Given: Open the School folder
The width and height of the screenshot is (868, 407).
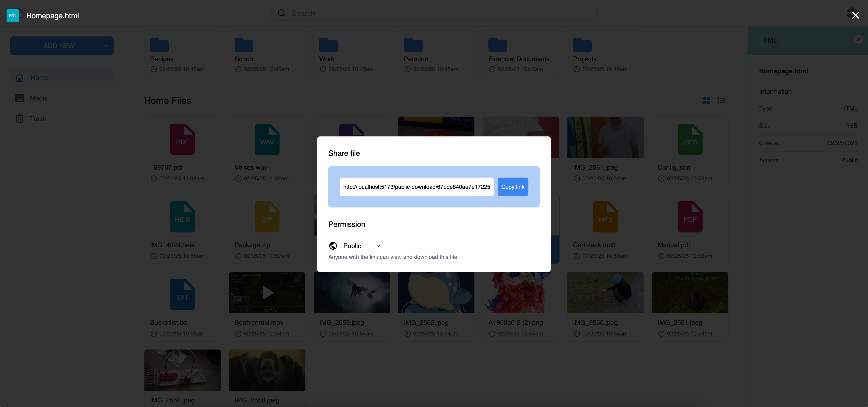Looking at the screenshot, I should point(267,55).
